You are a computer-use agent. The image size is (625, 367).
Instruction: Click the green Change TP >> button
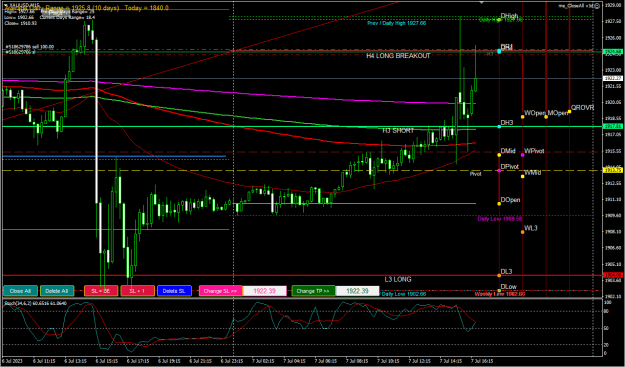(x=313, y=291)
